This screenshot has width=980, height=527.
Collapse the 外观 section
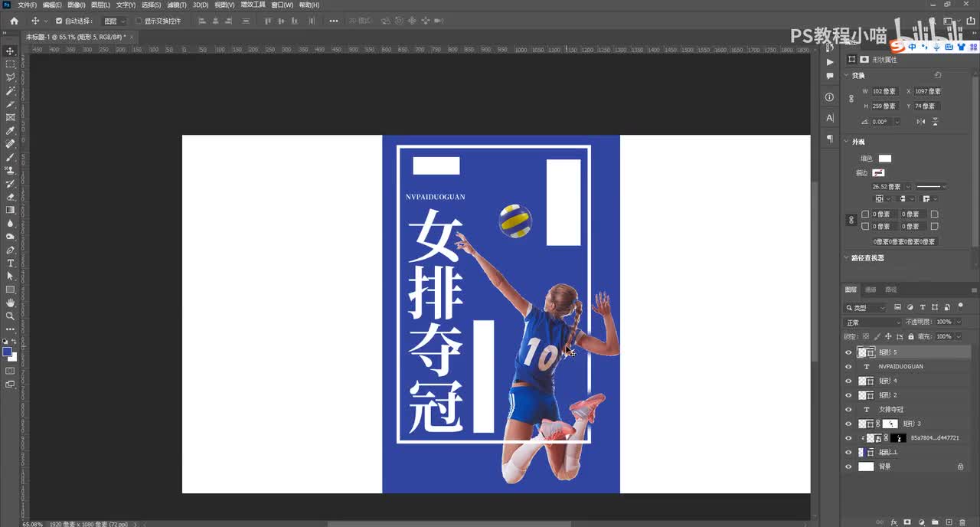(x=847, y=142)
